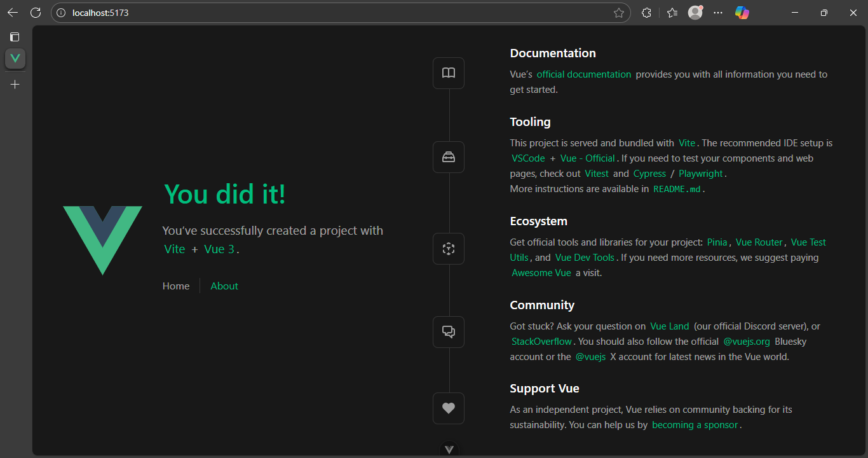Click the Ecosystem icon in the timeline
The image size is (868, 458).
pos(448,248)
